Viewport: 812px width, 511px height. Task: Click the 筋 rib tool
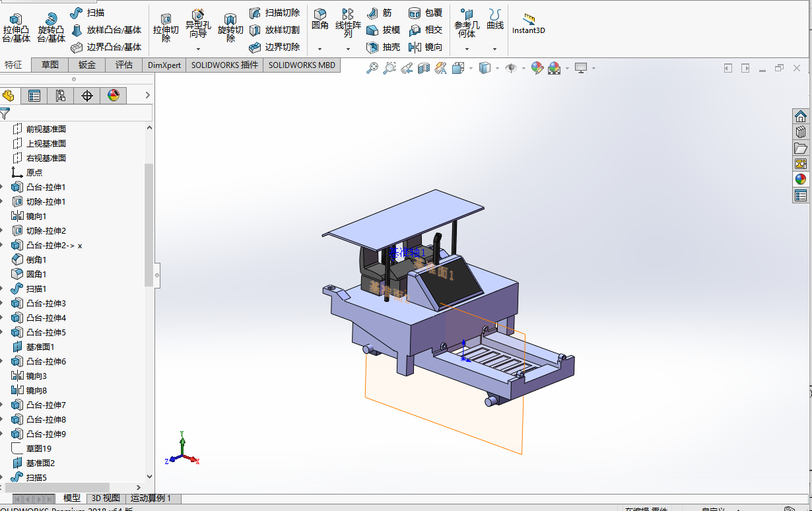pyautogui.click(x=379, y=13)
